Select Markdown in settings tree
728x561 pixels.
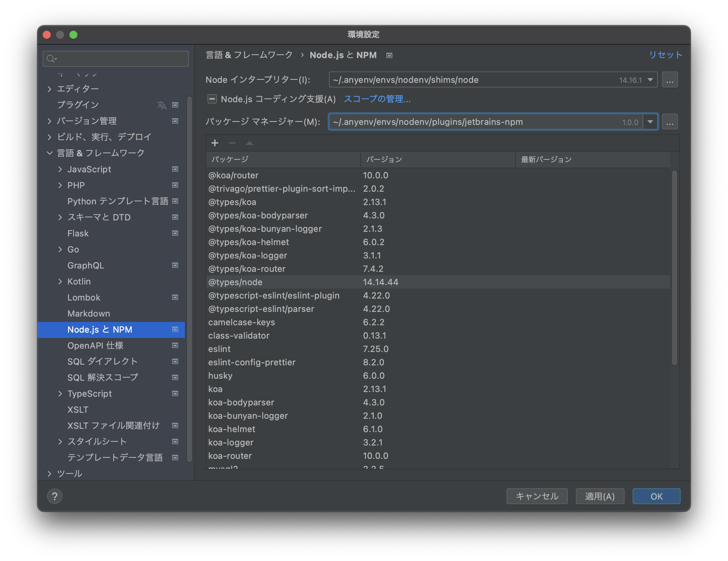click(111, 314)
